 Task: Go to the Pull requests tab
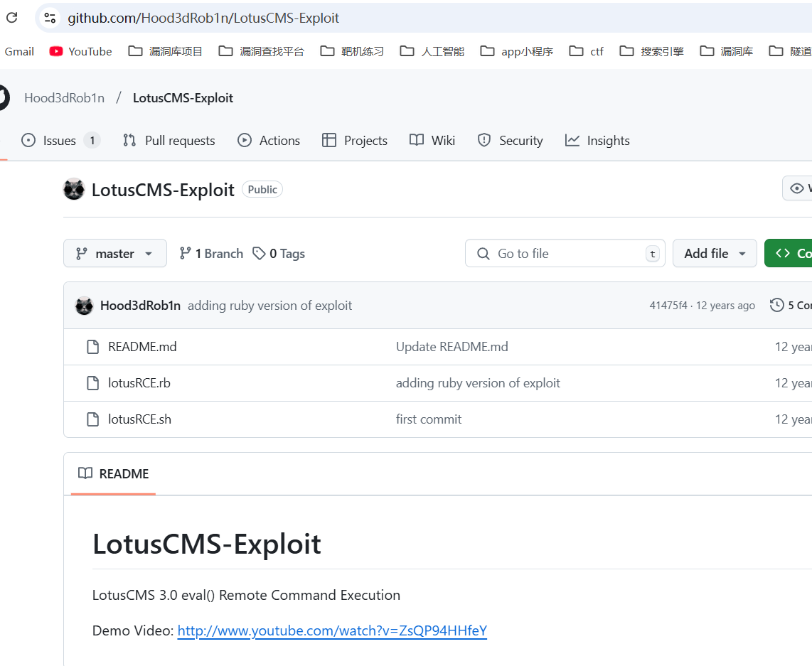[169, 140]
